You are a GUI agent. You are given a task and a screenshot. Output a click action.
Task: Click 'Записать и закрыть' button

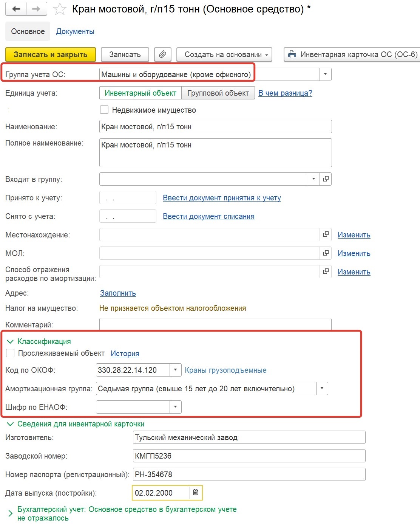pyautogui.click(x=51, y=54)
